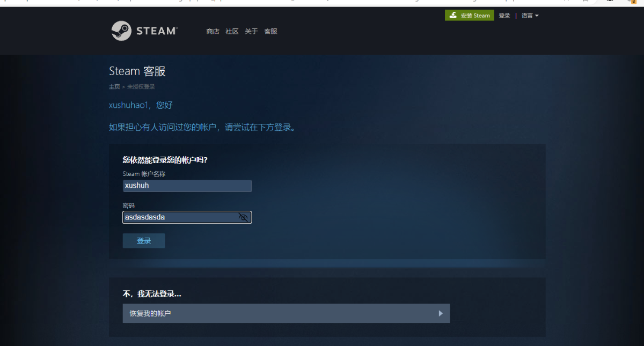Click the 不，我无法登录... heading
Screen dimensions: 644x346
click(152, 294)
